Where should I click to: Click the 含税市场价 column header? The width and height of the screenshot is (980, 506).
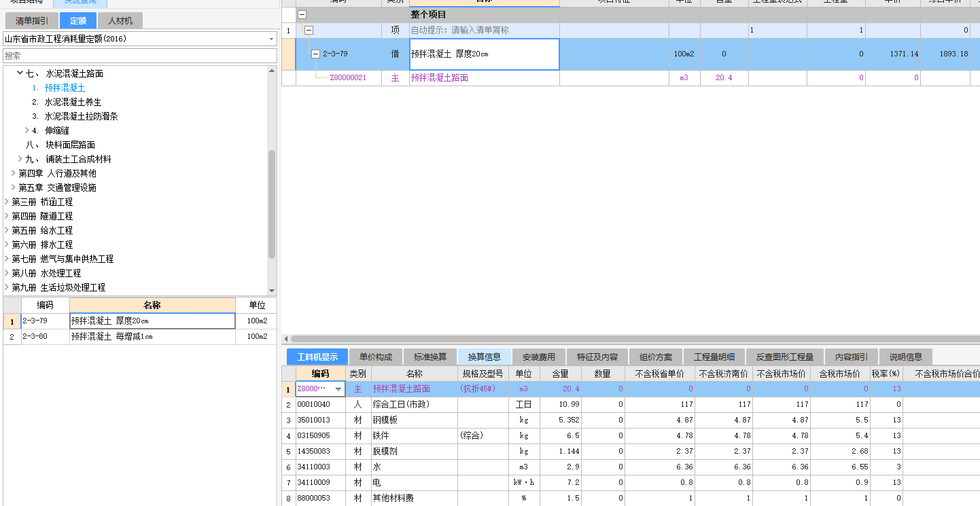(840, 374)
